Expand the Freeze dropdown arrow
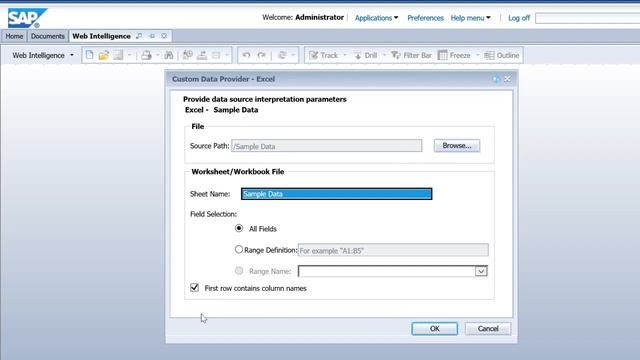The height and width of the screenshot is (360, 640). [477, 55]
